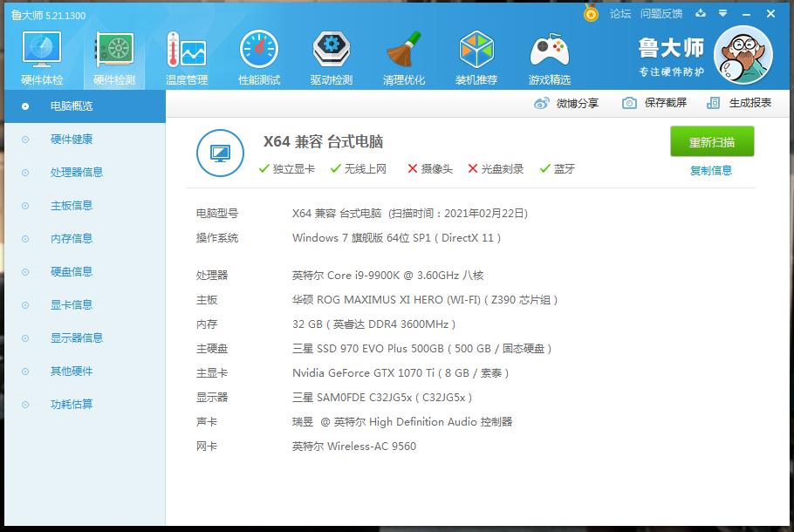Open 显卡信息 sidebar section
This screenshot has height=532, width=794.
86,305
